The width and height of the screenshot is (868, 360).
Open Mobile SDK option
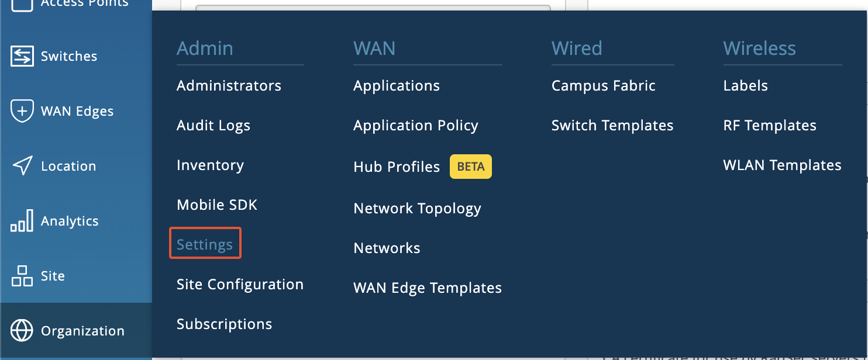tap(217, 205)
